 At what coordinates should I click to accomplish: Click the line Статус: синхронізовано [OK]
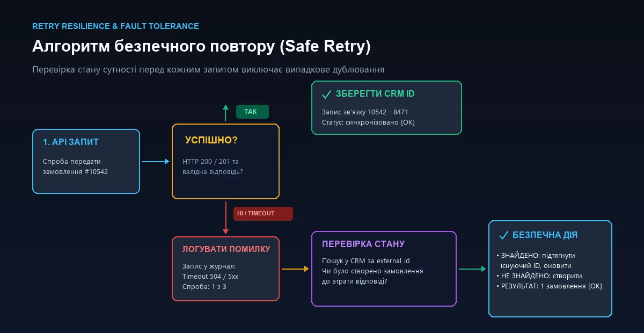point(368,122)
